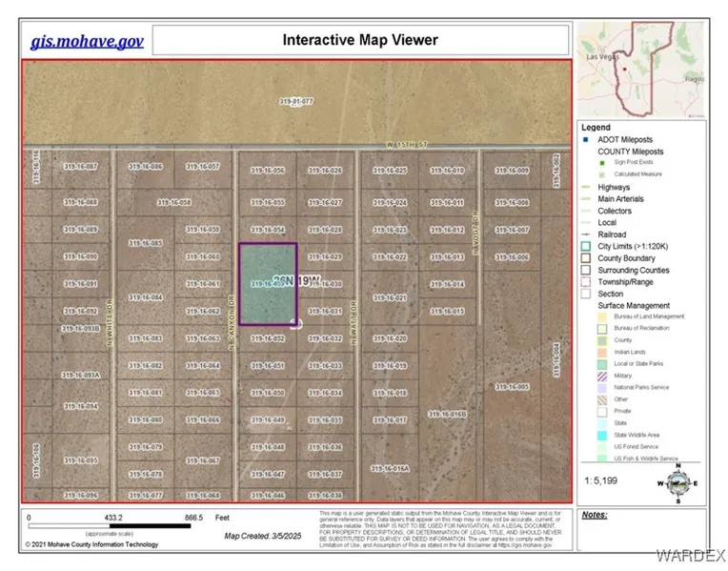Click parcel 319-16-016B on the map
The image size is (728, 571).
click(446, 414)
